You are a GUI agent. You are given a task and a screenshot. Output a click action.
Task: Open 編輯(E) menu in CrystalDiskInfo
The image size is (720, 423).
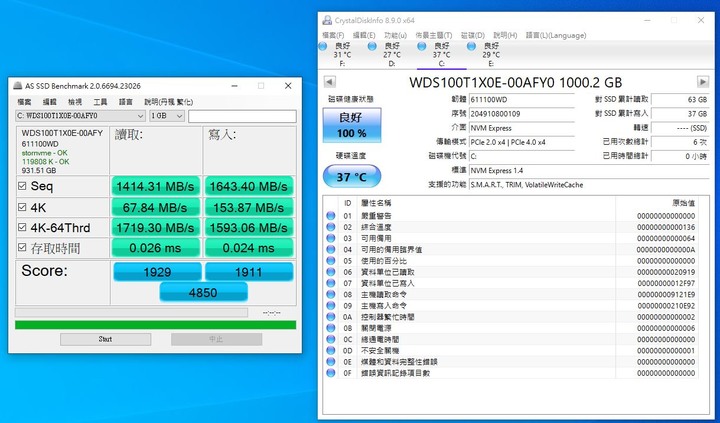point(364,35)
